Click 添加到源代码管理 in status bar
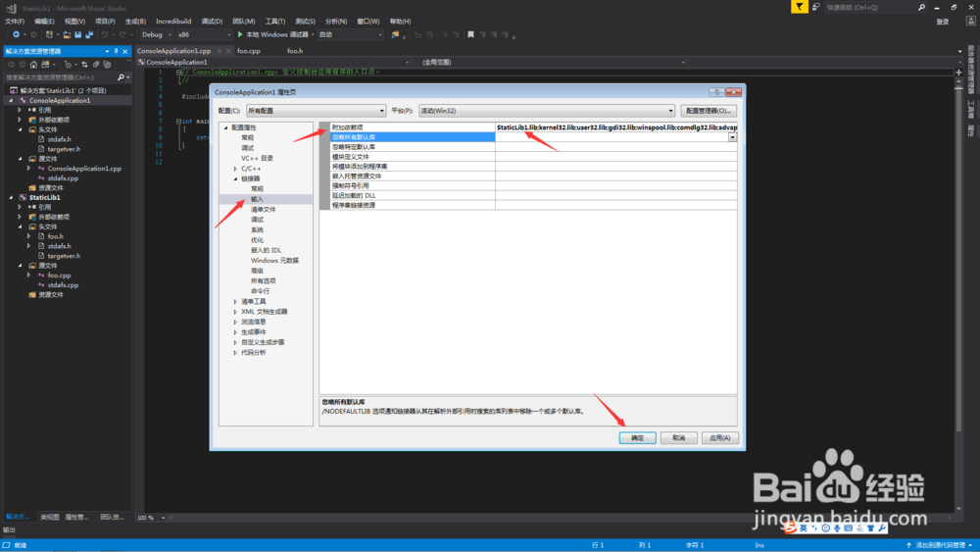This screenshot has width=980, height=552. [940, 545]
